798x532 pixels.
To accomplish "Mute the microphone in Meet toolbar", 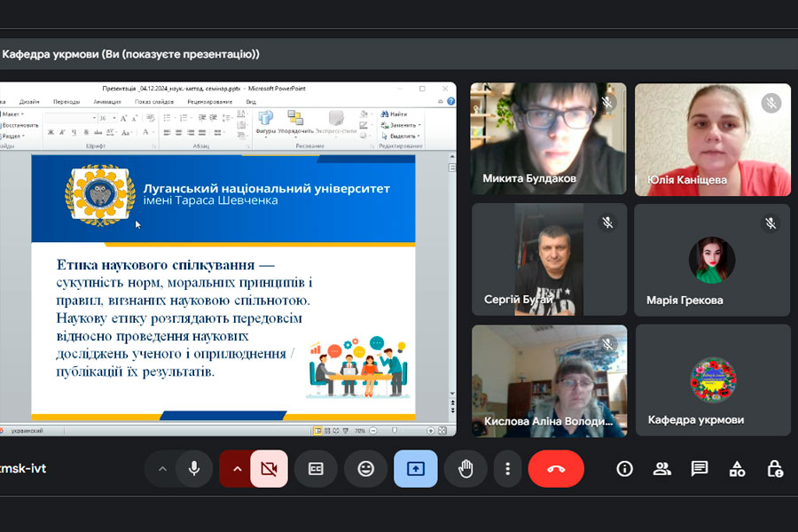I will [x=194, y=468].
